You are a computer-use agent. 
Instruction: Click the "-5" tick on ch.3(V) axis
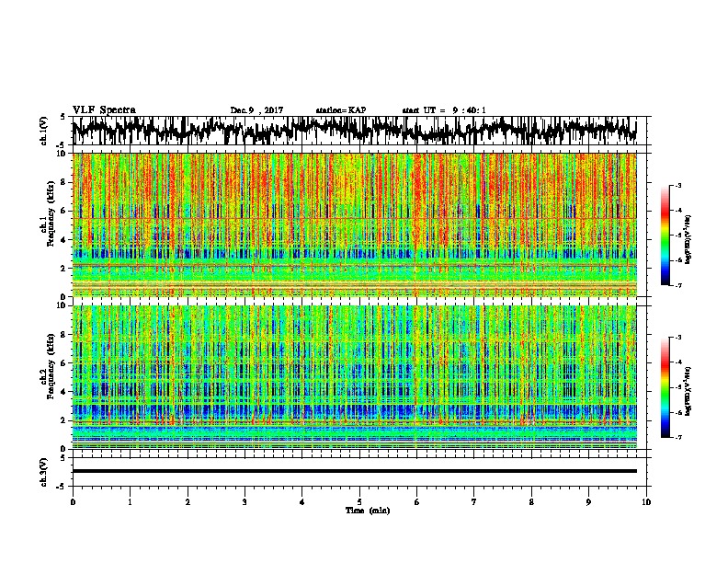(x=61, y=487)
